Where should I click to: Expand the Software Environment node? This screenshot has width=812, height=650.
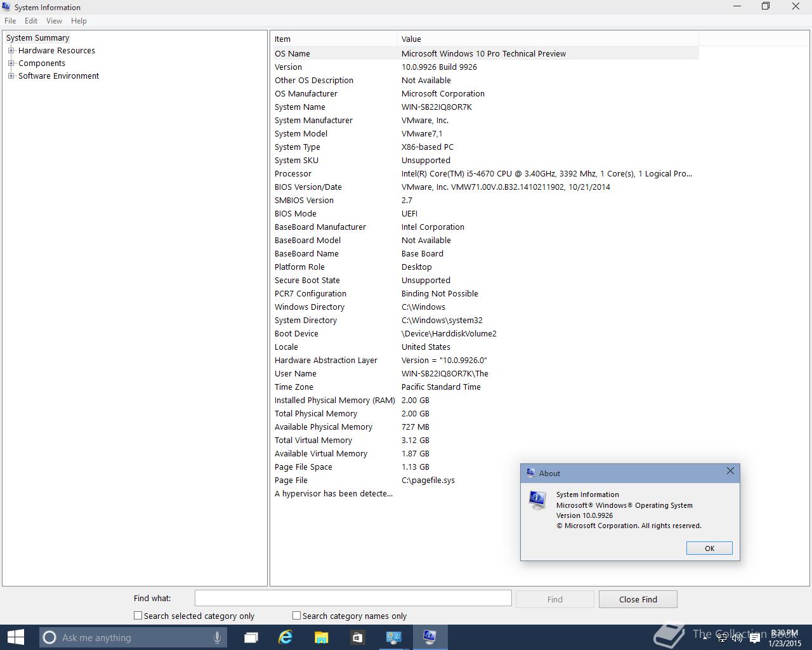pos(11,76)
